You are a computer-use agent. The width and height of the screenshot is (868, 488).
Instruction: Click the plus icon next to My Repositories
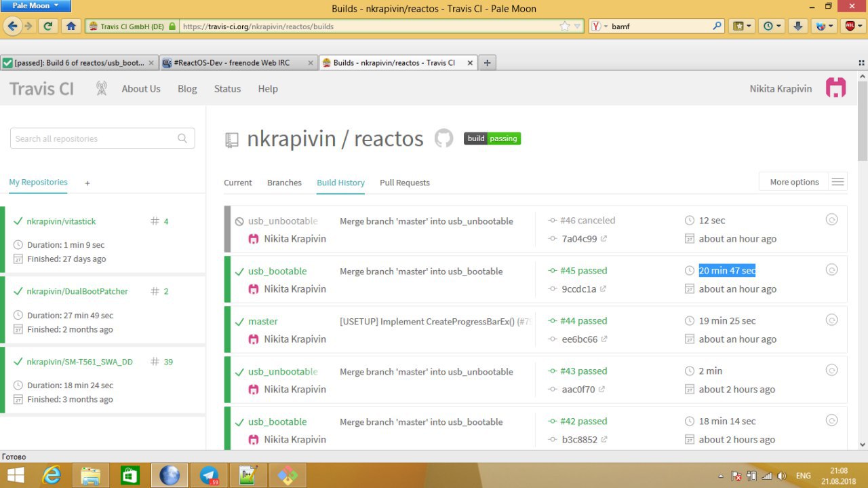[87, 183]
